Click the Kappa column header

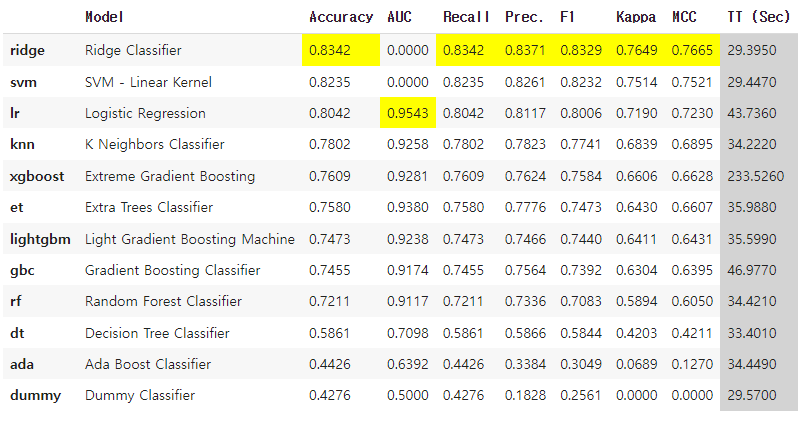click(636, 17)
